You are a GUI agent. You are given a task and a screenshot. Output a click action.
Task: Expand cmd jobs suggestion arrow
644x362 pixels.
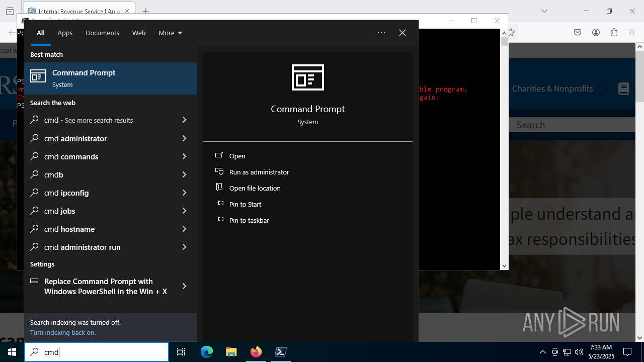click(x=184, y=211)
